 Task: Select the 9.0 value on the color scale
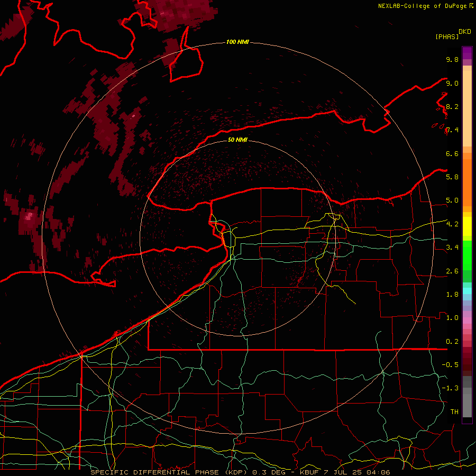click(x=452, y=83)
